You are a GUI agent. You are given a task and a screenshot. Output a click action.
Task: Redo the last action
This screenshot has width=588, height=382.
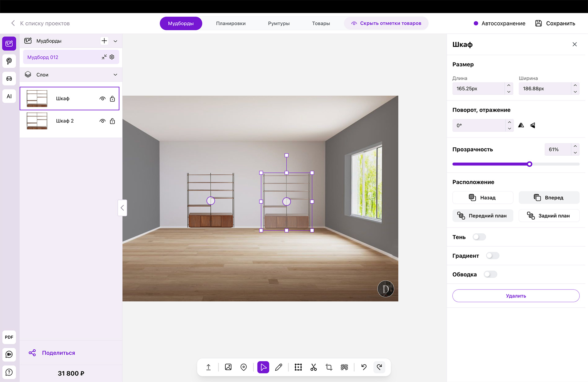tap(379, 367)
